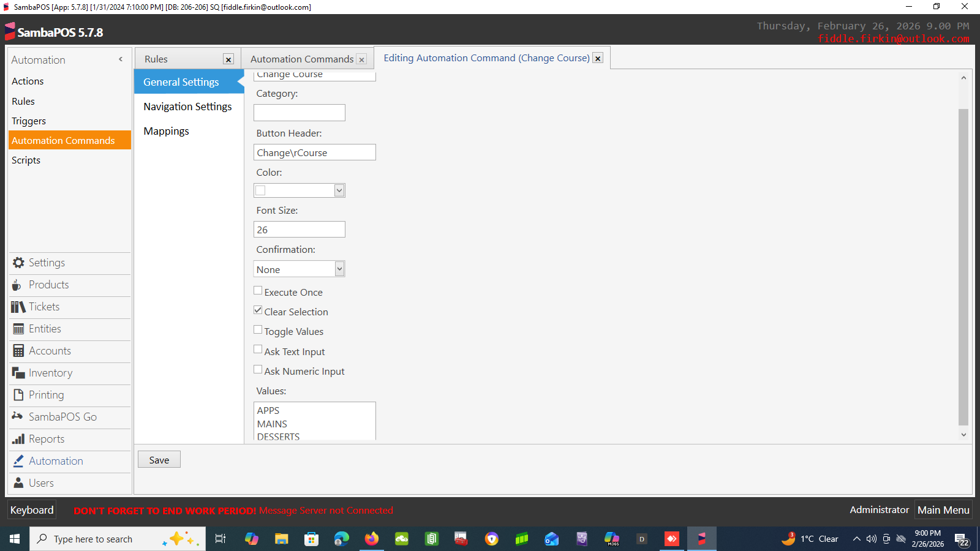The height and width of the screenshot is (551, 980).
Task: Open the Tickets section icon
Action: click(18, 307)
